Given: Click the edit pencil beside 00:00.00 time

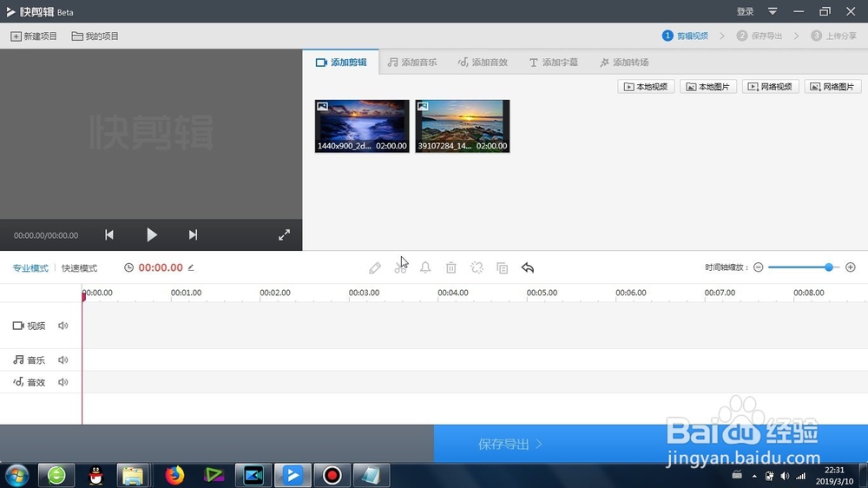Looking at the screenshot, I should click(191, 267).
